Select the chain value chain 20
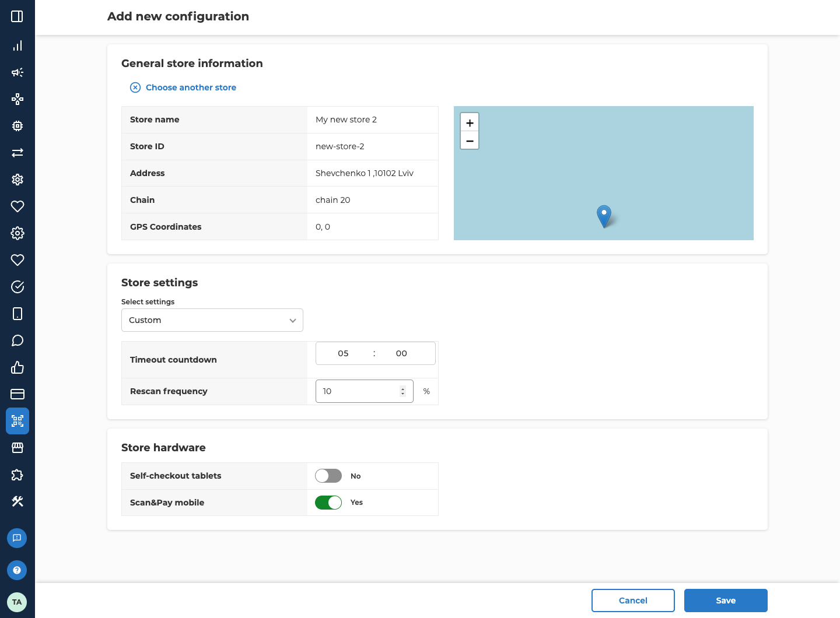840x618 pixels. pos(333,200)
